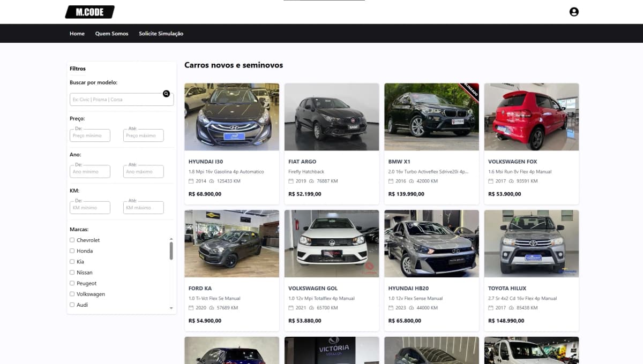Click brand list scroll down arrow
This screenshot has height=364, width=643.
tap(171, 308)
